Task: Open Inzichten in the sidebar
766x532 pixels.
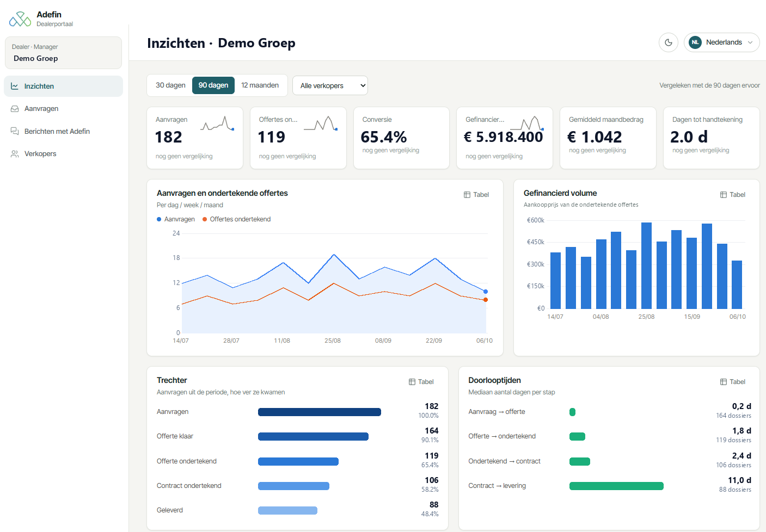Action: [x=63, y=86]
